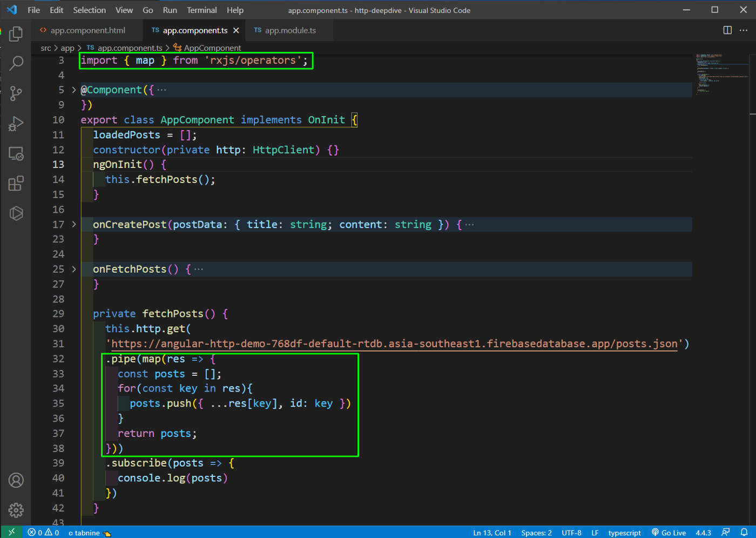The image size is (756, 538).
Task: Open the Edit menu
Action: click(56, 10)
